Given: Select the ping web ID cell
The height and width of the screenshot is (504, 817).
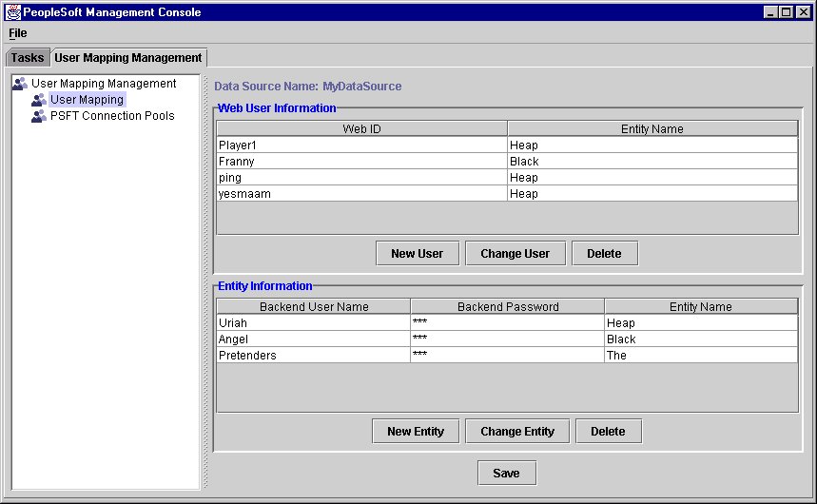Looking at the screenshot, I should click(x=362, y=177).
